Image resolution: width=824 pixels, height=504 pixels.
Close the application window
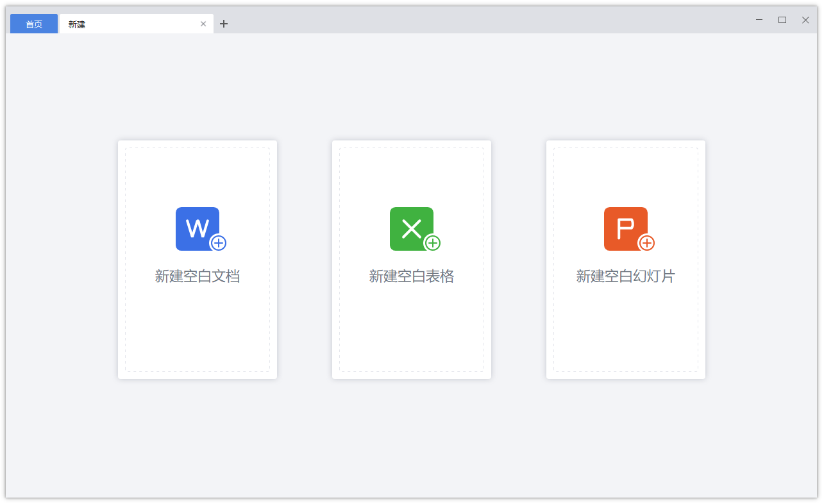(x=805, y=20)
